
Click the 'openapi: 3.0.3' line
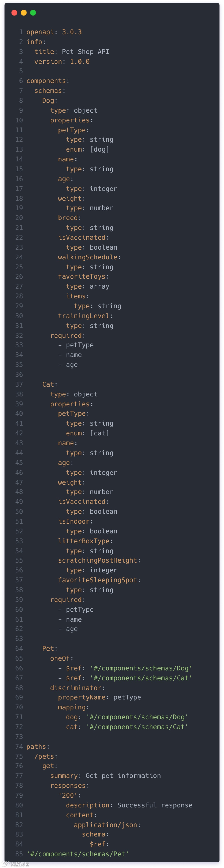pos(54,32)
